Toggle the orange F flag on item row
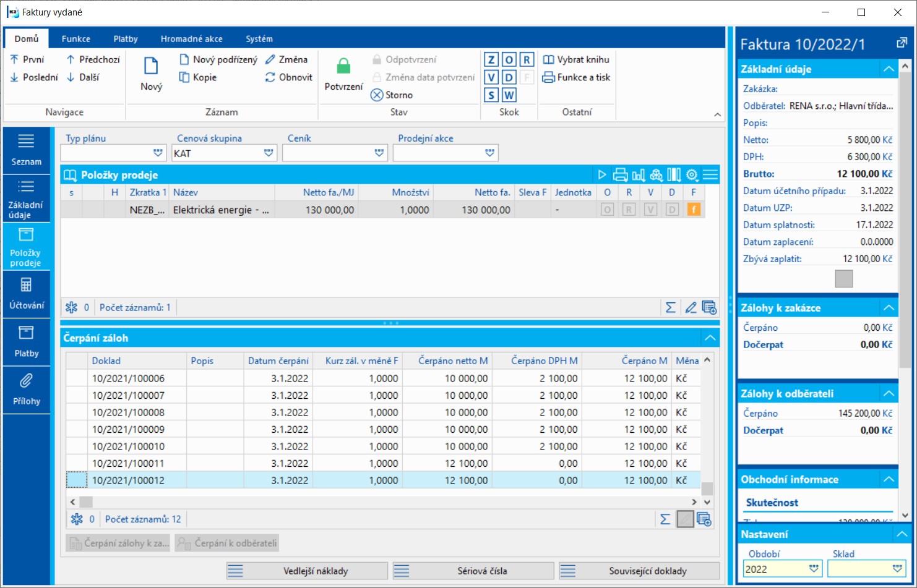 694,210
